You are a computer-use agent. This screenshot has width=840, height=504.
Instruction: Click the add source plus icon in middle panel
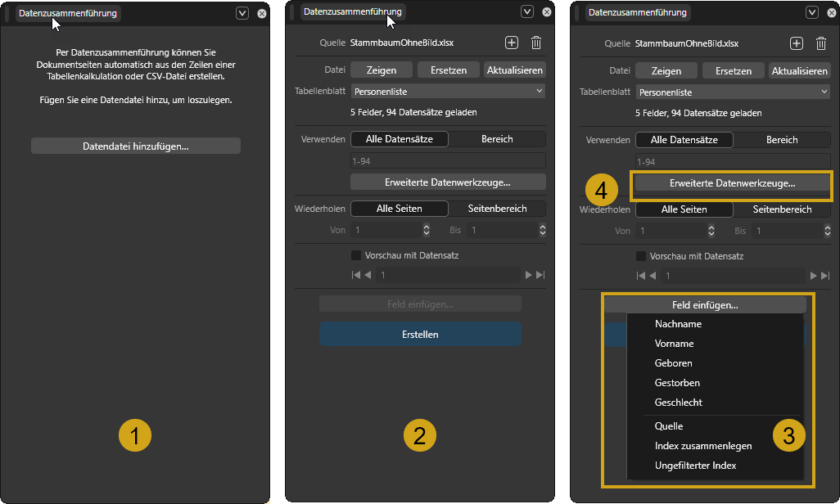click(x=511, y=43)
